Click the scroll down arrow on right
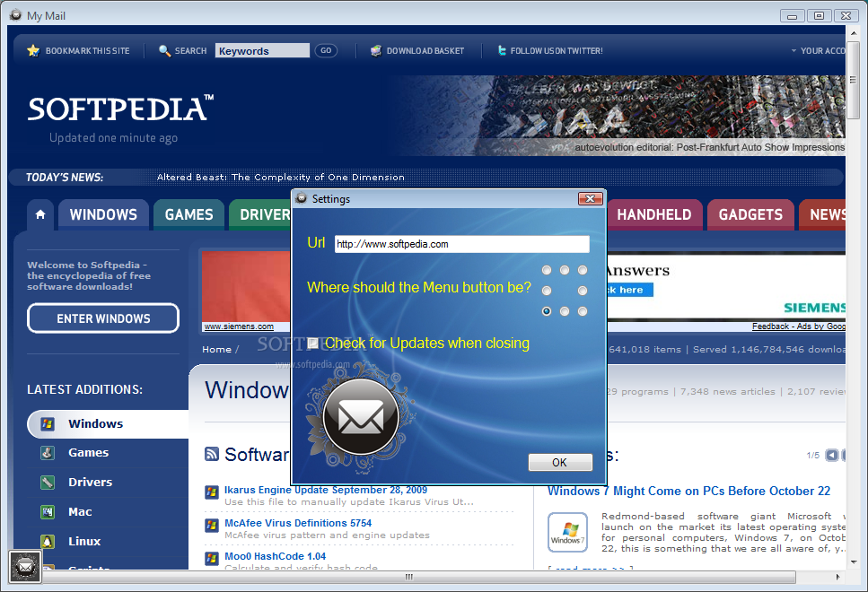The width and height of the screenshot is (868, 592). [853, 562]
